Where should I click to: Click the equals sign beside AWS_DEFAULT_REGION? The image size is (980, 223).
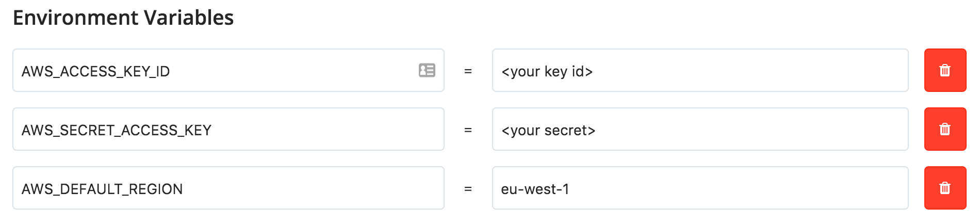point(468,189)
